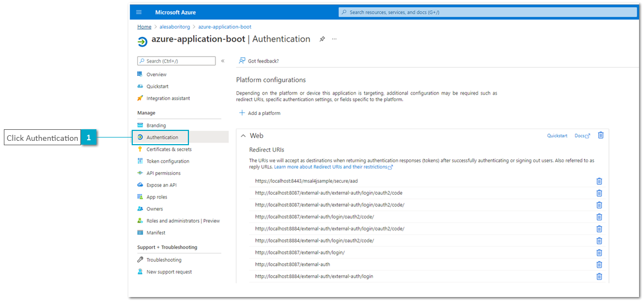
Task: Click the Home breadcrumb link
Action: tap(144, 26)
